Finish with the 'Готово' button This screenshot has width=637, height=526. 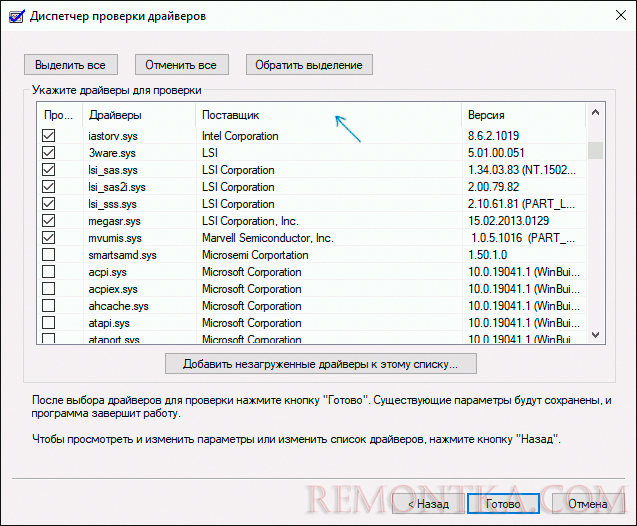point(503,504)
